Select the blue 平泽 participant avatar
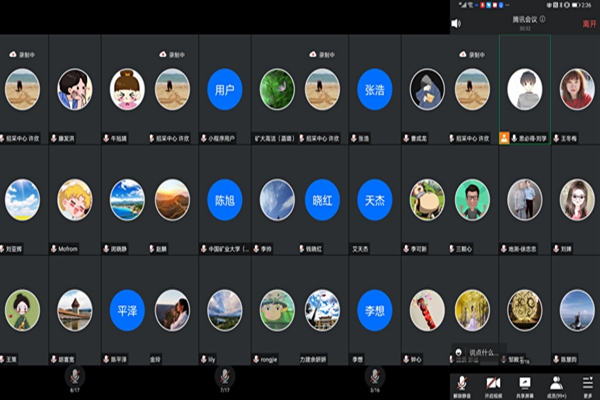The image size is (600, 400). [127, 310]
